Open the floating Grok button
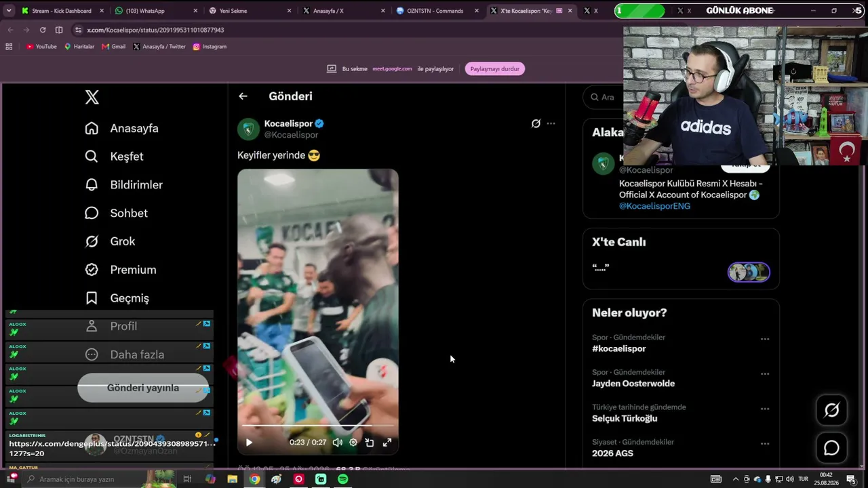Viewport: 868px width, 488px height. (x=831, y=410)
